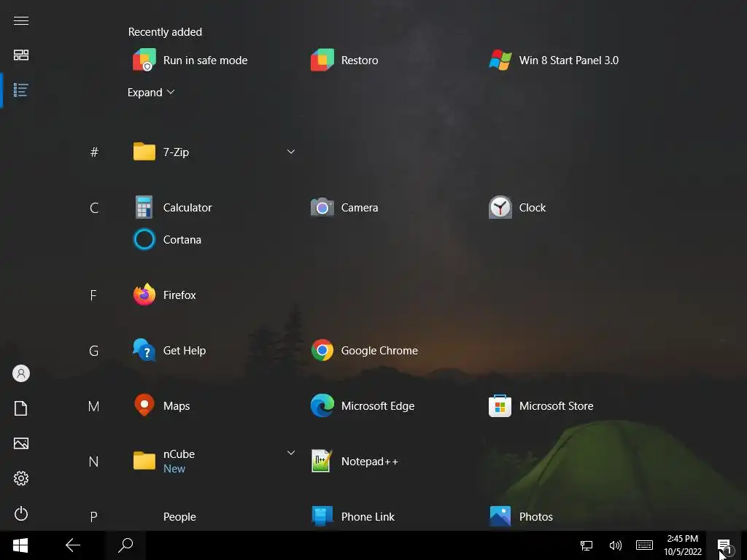Viewport: 747px width, 560px height.
Task: Open the volume control tray icon
Action: (x=616, y=545)
